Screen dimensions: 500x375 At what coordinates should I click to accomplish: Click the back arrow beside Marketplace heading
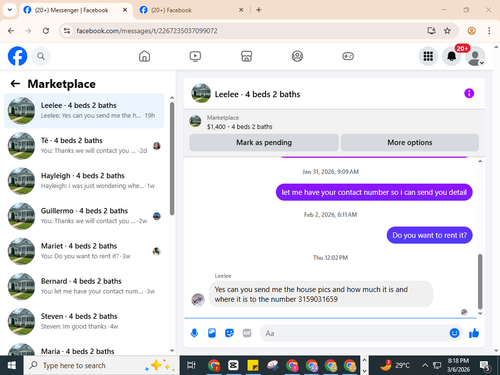click(x=15, y=84)
